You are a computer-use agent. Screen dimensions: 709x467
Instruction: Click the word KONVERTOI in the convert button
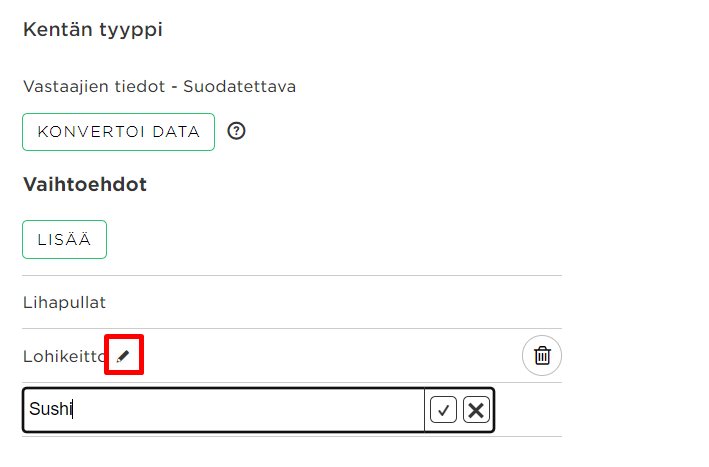click(91, 132)
